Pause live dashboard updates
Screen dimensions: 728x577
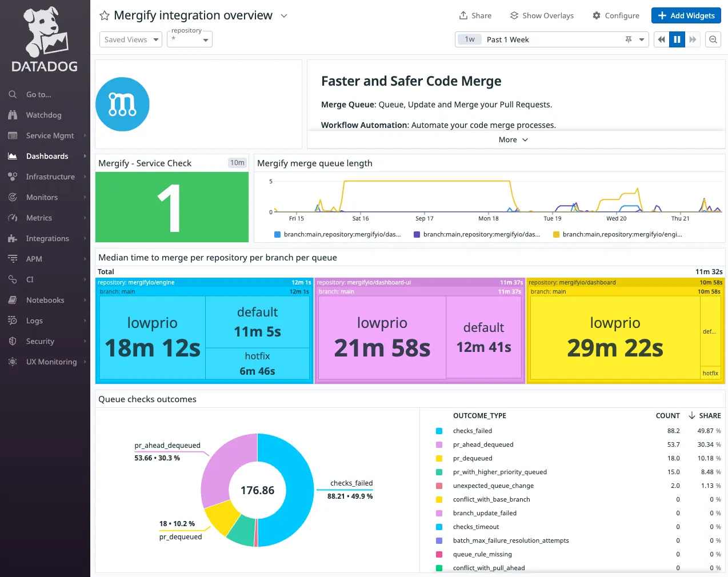[677, 39]
